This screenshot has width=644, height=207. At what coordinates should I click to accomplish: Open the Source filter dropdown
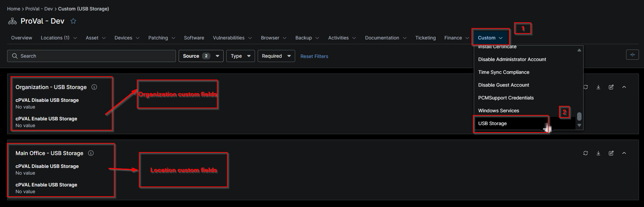(201, 56)
